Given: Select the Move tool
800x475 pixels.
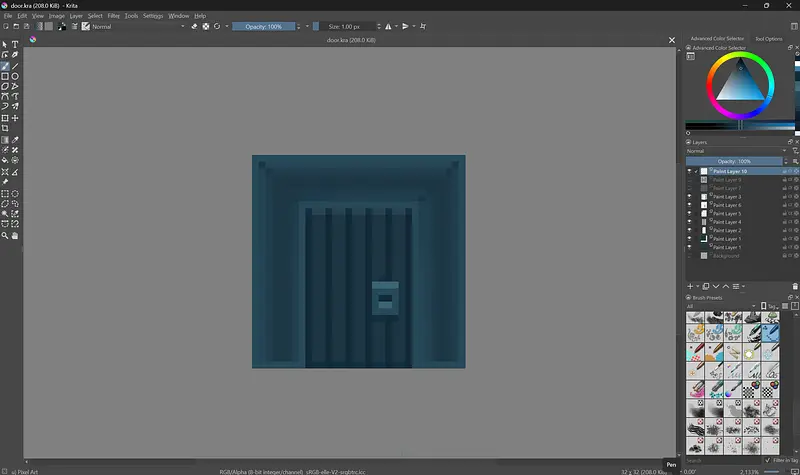Looking at the screenshot, I should click(x=15, y=118).
